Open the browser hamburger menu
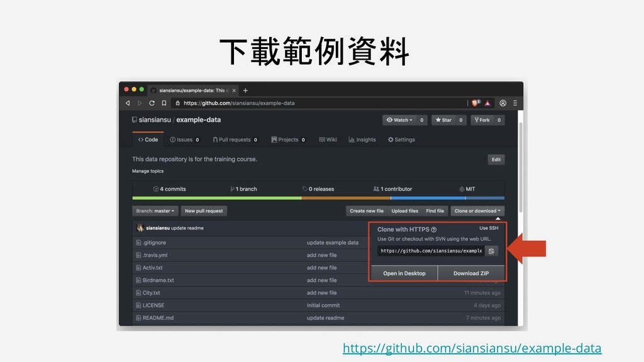 515,103
